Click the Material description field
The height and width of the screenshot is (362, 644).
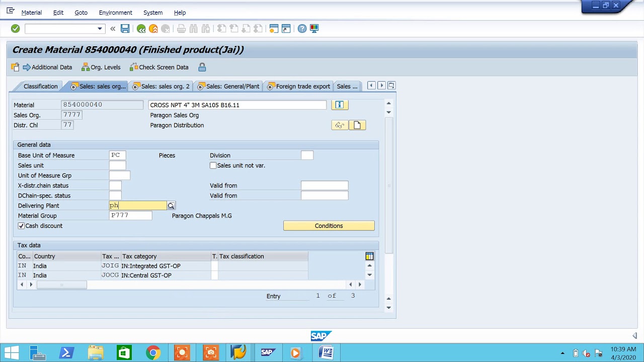[x=237, y=105]
